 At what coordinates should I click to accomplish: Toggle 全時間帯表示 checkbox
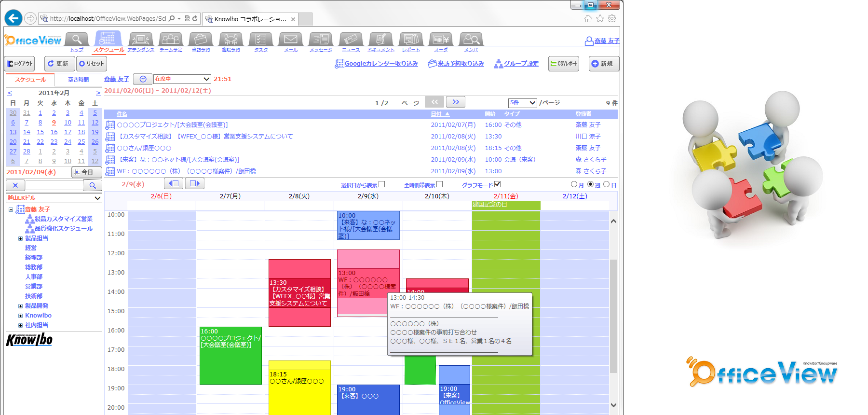coord(440,184)
